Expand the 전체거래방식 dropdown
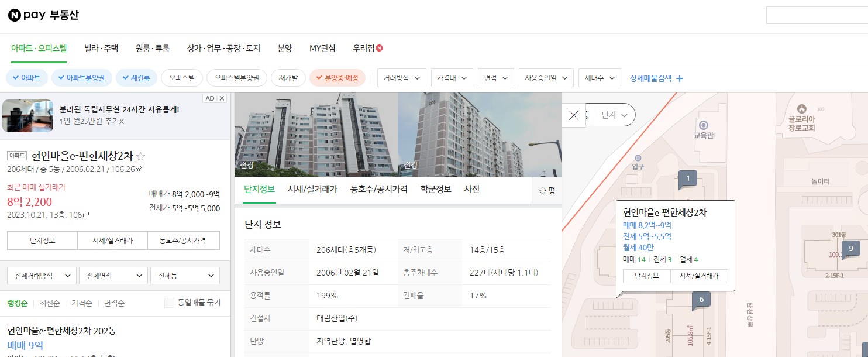868x357 pixels. (x=42, y=275)
